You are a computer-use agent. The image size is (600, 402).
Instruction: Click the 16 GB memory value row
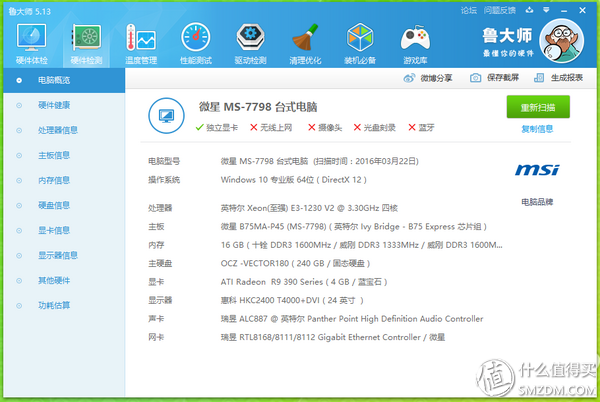pos(362,245)
